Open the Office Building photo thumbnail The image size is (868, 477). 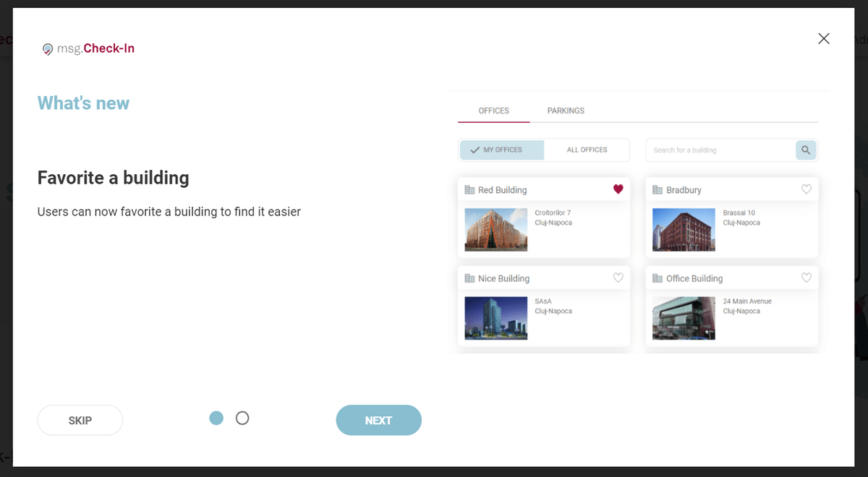pyautogui.click(x=684, y=318)
